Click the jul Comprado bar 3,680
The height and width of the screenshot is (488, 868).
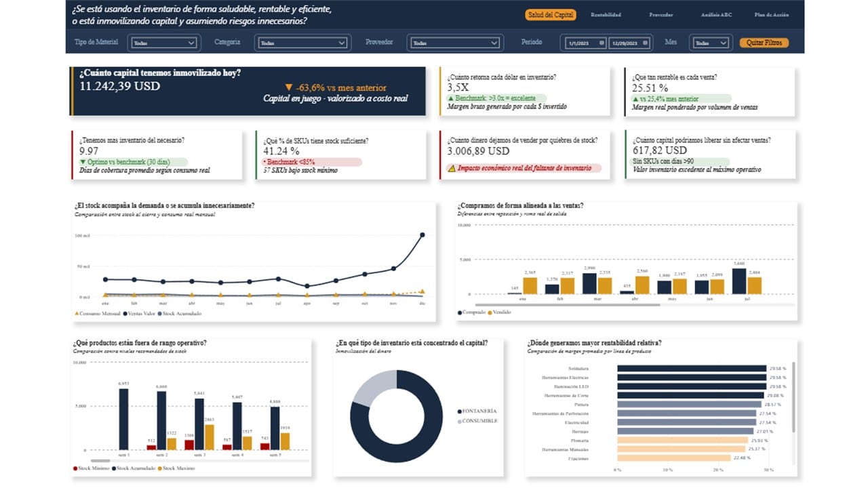point(739,281)
